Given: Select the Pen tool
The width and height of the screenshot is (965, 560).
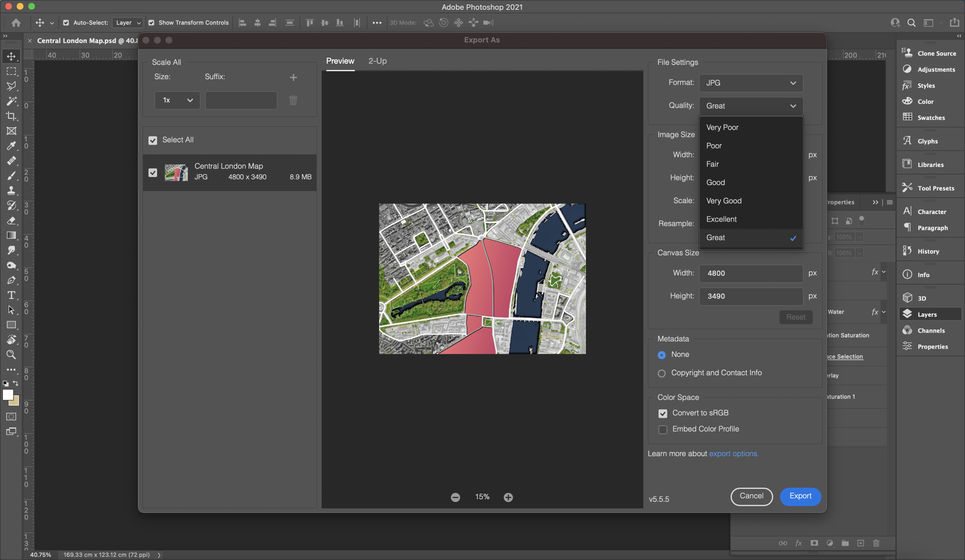Looking at the screenshot, I should coord(11,280).
